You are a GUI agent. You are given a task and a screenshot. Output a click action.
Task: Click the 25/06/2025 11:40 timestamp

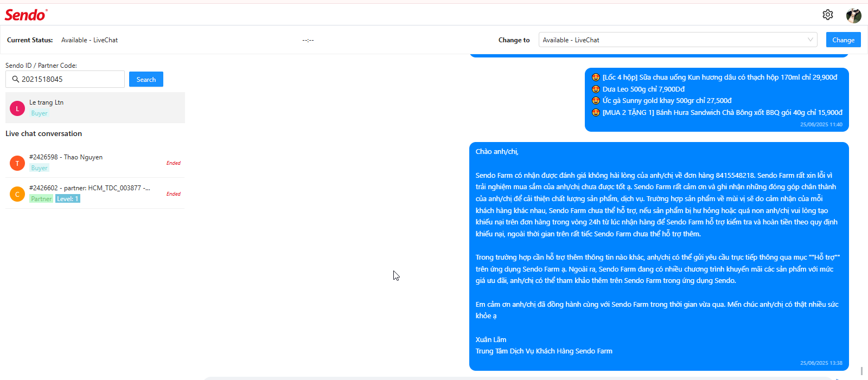821,125
